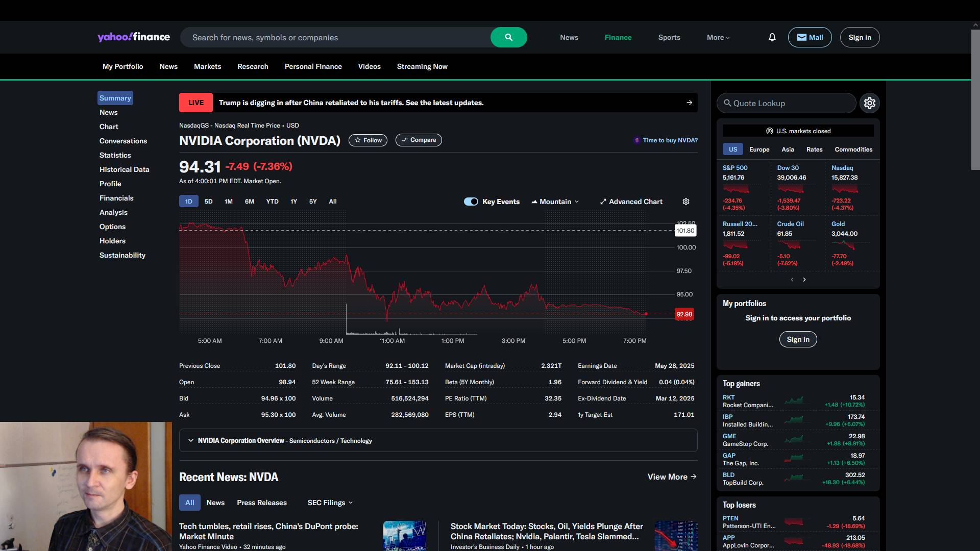Click the yahoo!finance logo

click(134, 37)
